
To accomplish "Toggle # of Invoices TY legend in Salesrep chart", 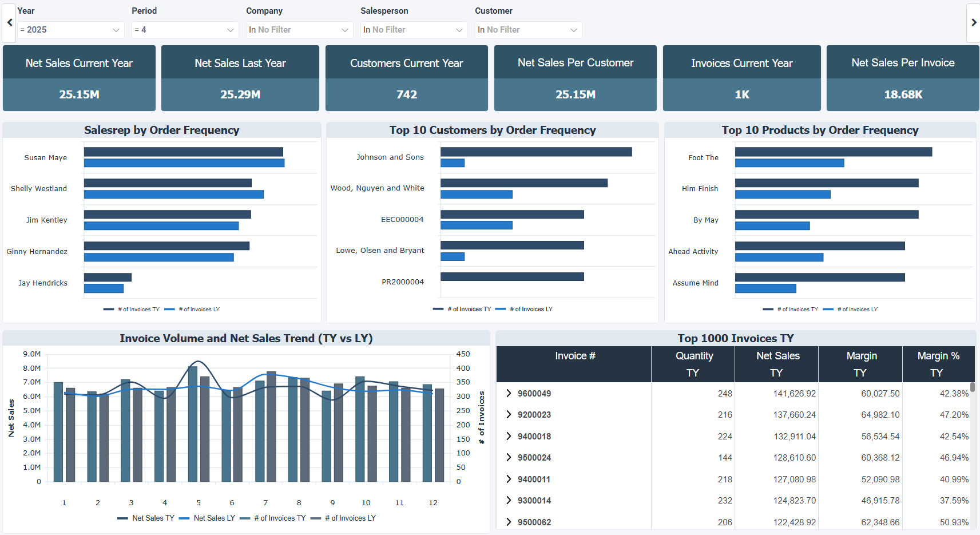I will 132,309.
